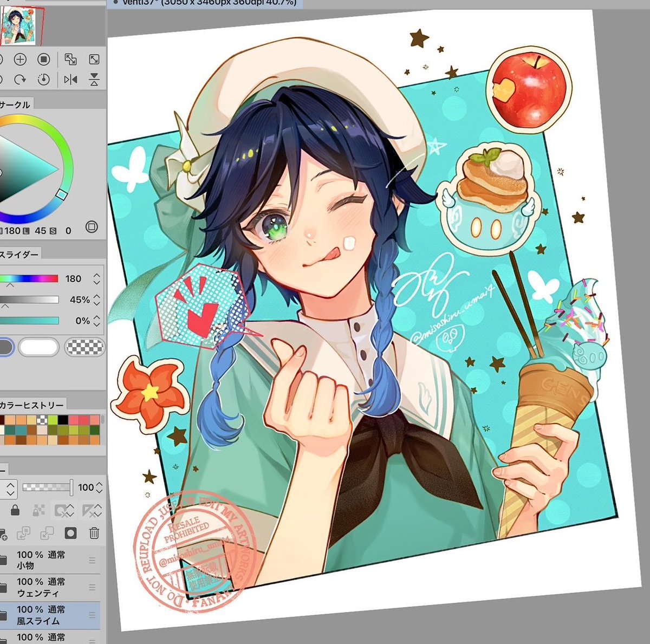Click the navigator icon with diagonal expand arrows in a square
The width and height of the screenshot is (650, 644).
94,59
